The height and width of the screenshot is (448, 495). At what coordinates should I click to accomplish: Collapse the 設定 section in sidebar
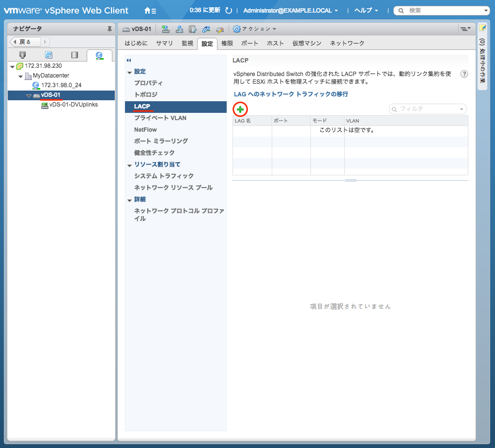click(x=129, y=73)
